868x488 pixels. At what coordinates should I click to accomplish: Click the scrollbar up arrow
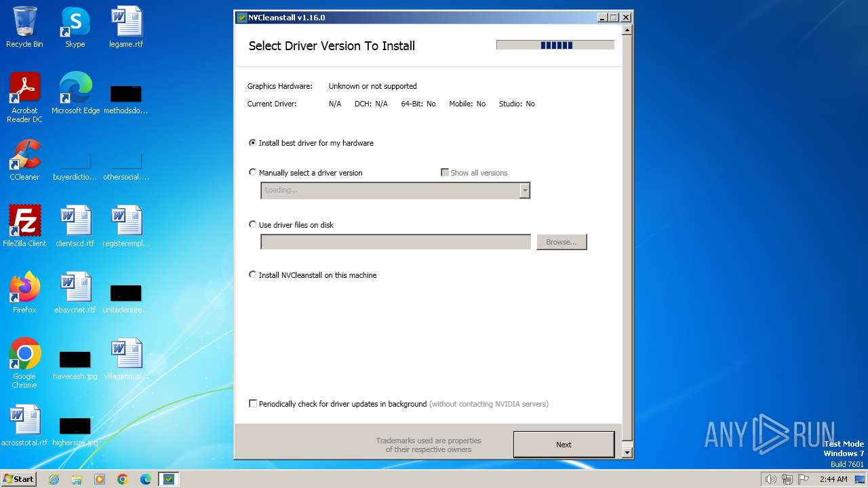(627, 30)
